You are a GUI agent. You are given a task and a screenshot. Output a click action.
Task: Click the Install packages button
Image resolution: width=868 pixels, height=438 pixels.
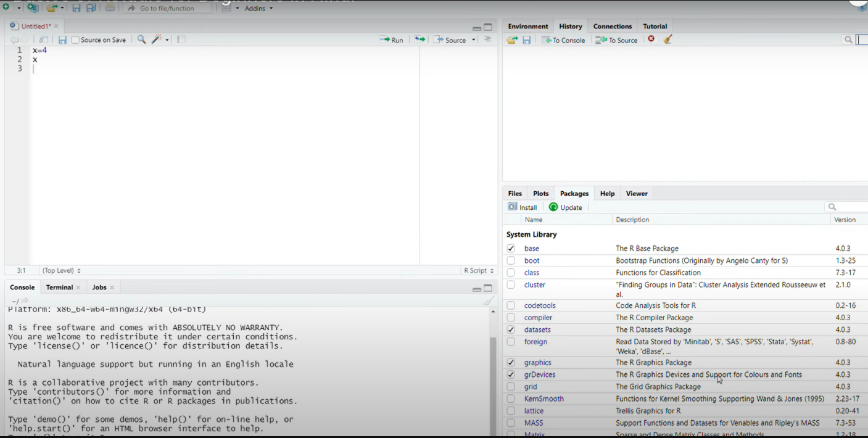coord(523,207)
